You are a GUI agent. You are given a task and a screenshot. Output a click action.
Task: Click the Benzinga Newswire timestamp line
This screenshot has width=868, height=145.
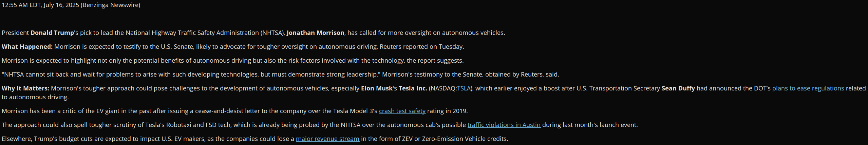click(x=71, y=5)
